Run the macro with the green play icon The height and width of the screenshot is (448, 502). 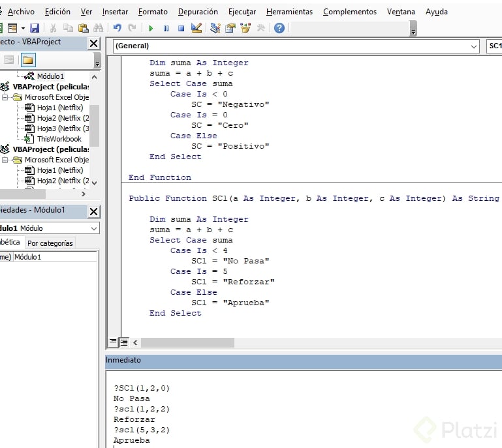coord(151,29)
